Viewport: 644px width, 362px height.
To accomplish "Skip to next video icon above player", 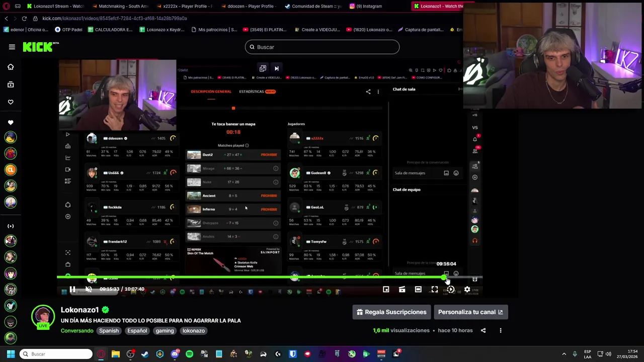I will (276, 68).
